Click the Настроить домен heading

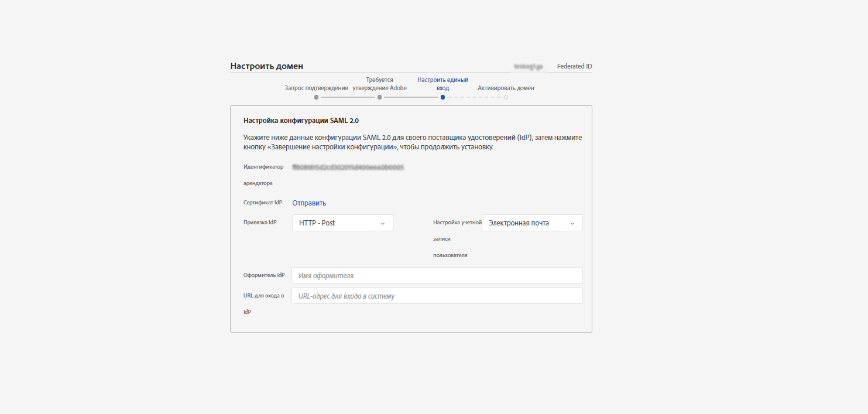point(266,66)
